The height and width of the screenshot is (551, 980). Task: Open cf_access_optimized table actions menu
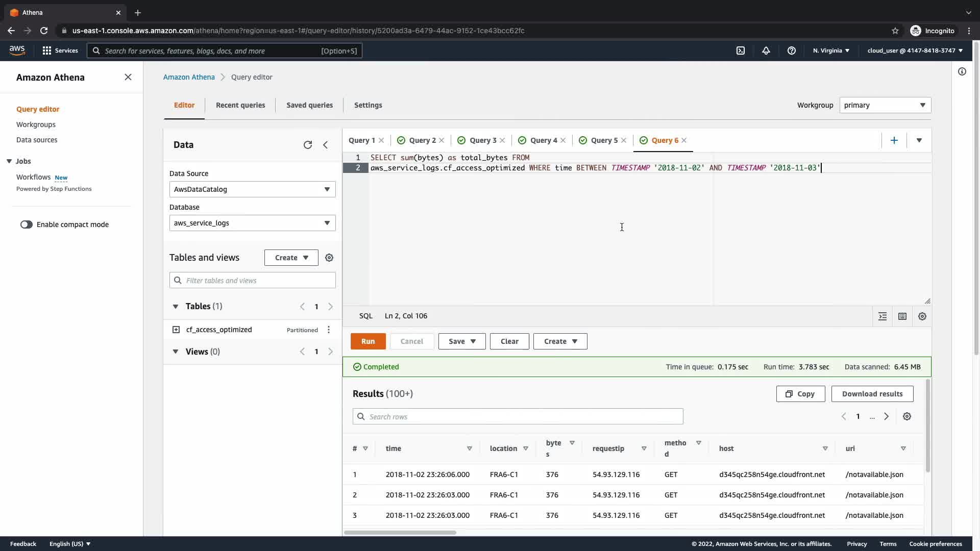[x=329, y=330]
